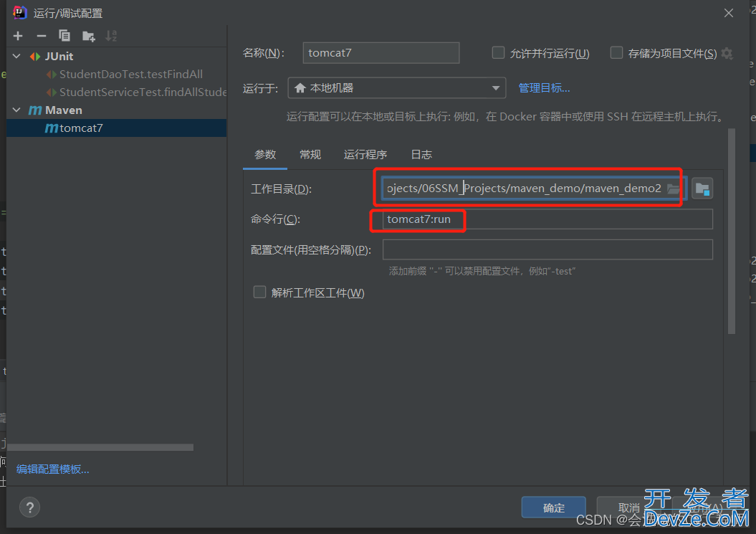Open the 编辑配置模板... link
This screenshot has width=756, height=534.
tap(52, 469)
